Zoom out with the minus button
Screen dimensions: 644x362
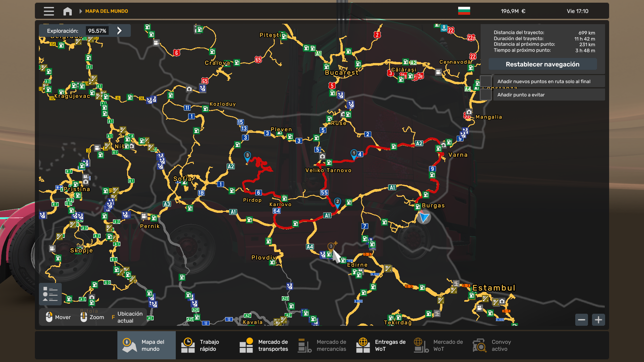tap(582, 320)
